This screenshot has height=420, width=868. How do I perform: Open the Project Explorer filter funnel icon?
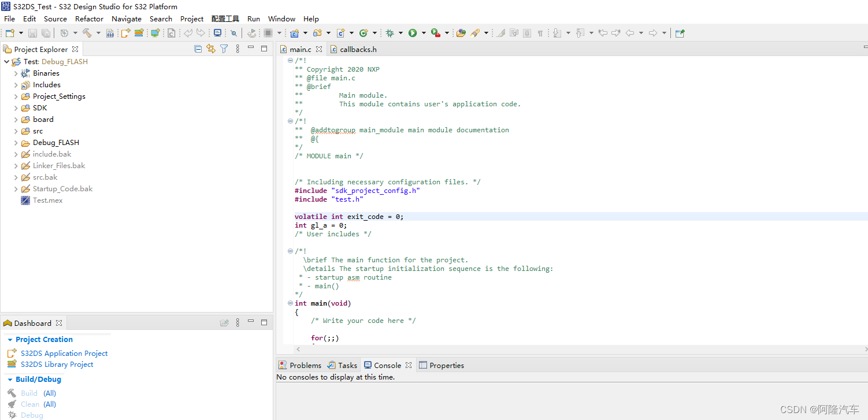pos(224,49)
